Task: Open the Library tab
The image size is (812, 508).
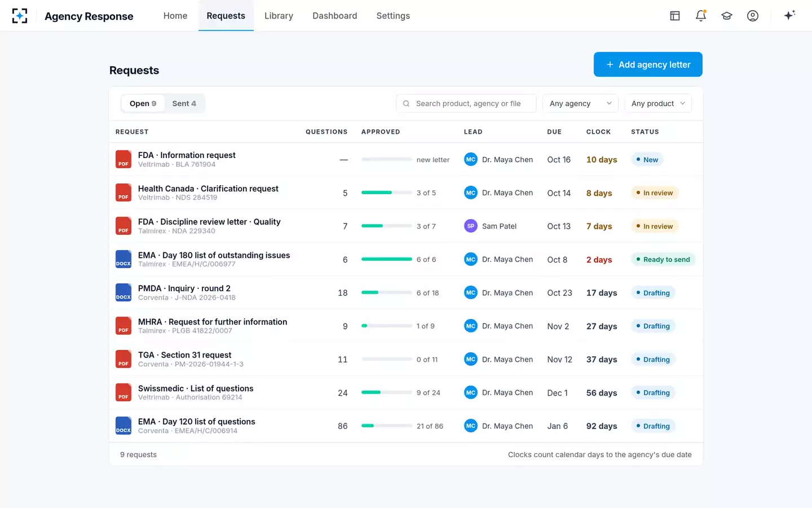Action: (279, 16)
